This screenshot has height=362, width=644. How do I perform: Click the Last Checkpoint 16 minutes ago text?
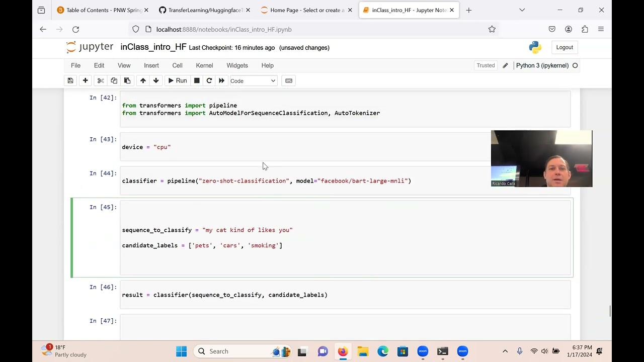click(231, 48)
